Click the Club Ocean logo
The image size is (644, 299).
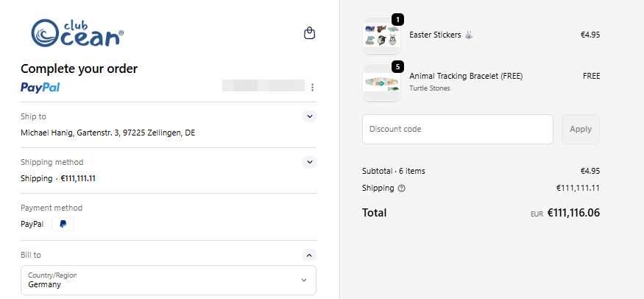(77, 32)
